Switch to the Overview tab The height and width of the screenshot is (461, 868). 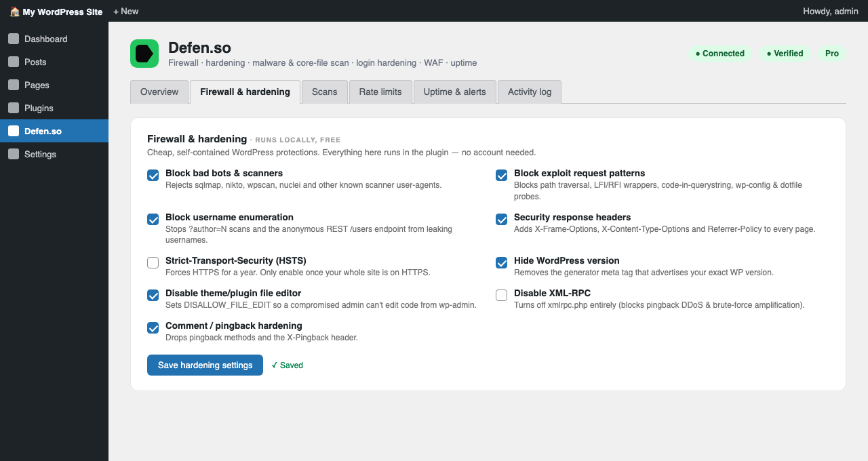[x=159, y=92]
